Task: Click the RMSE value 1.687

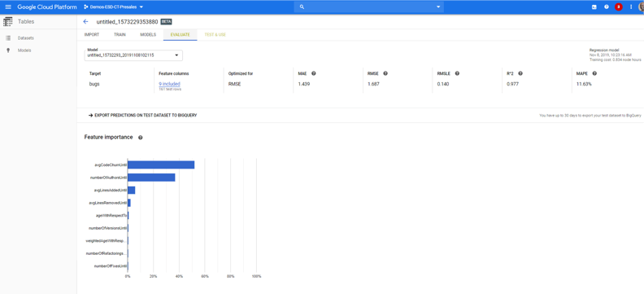Action: 373,84
